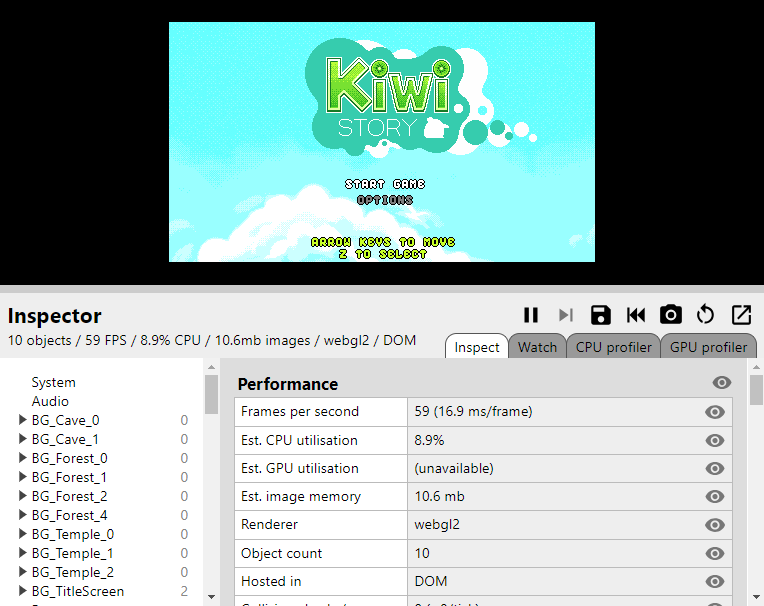Screen dimensions: 764x606
Task: Select Audio in the object list
Action: point(50,401)
